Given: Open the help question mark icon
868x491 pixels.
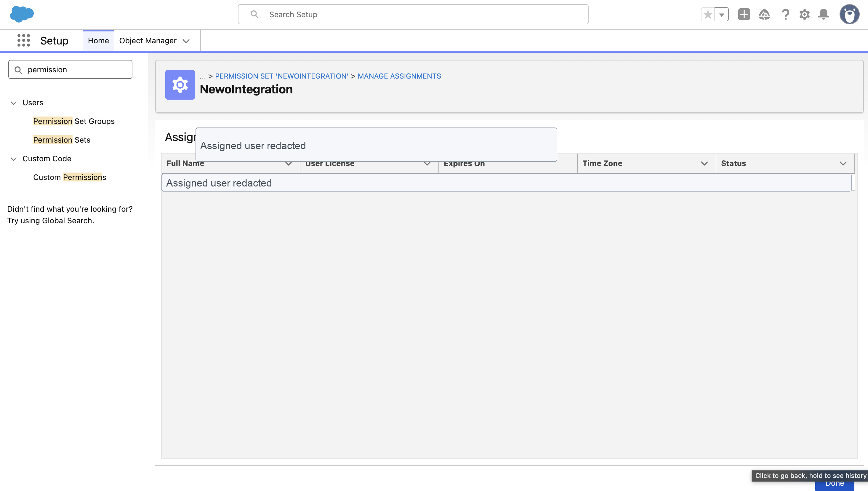Looking at the screenshot, I should pos(785,15).
